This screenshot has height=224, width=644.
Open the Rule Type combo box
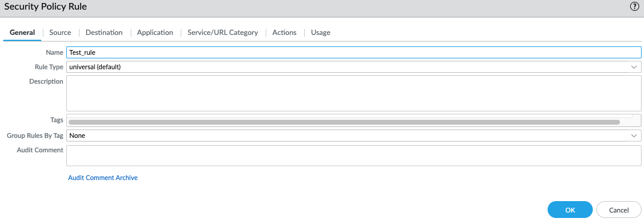tap(354, 67)
